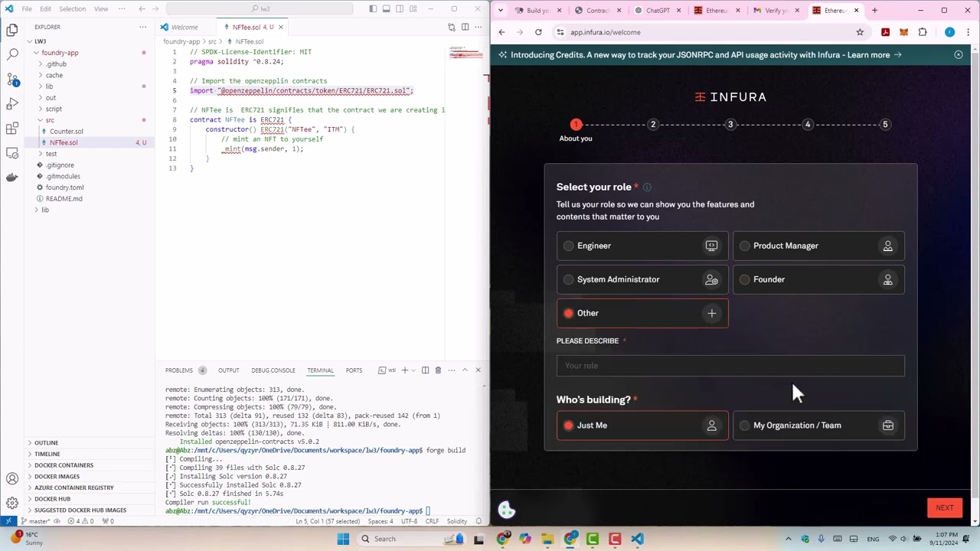Screen dimensions: 980x551
Task: Open the cookie settings icon on Infura page
Action: point(507,510)
